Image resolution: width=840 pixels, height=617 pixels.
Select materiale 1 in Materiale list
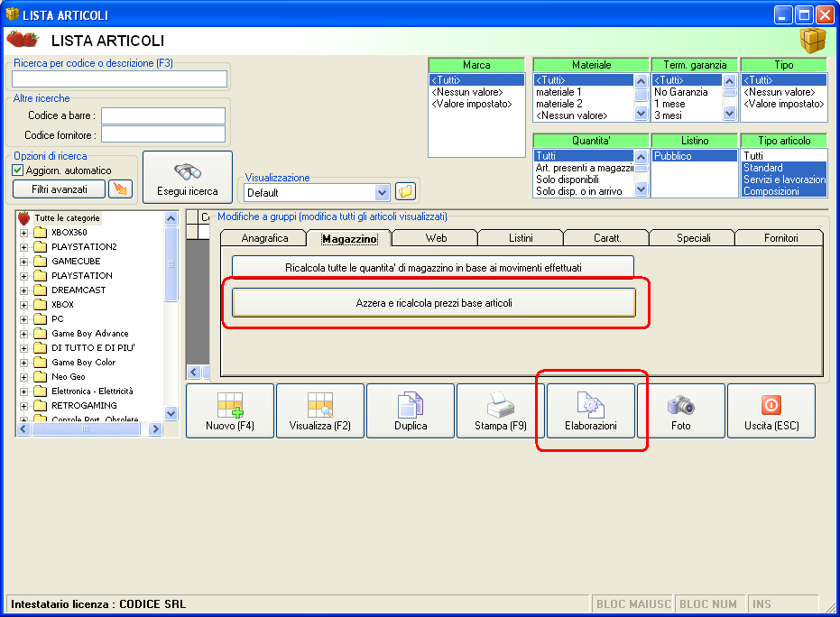pyautogui.click(x=584, y=92)
